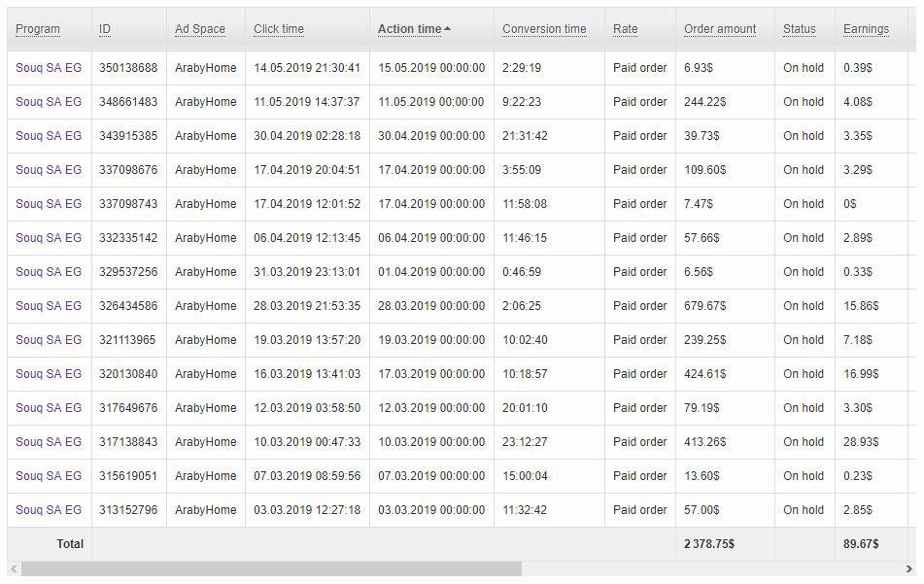Screen dimensions: 924x584
Task: Open Souq SA EG link for ID 350138688
Action: [49, 68]
